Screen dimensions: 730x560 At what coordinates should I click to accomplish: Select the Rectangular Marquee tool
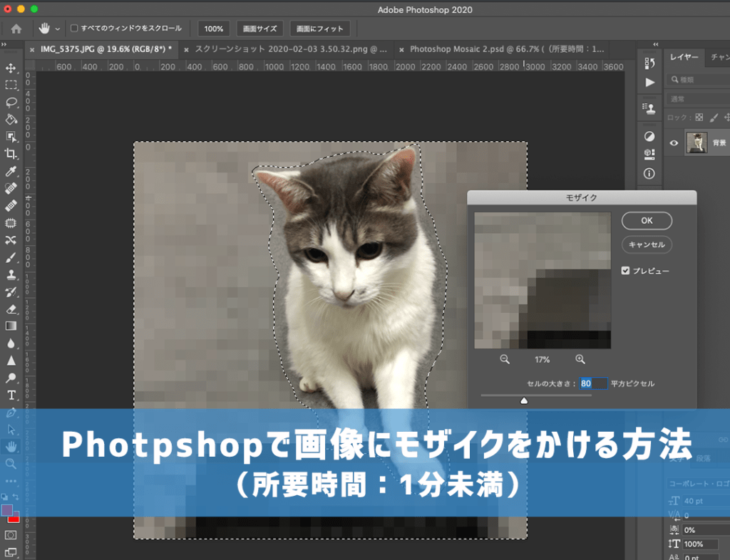[x=11, y=85]
